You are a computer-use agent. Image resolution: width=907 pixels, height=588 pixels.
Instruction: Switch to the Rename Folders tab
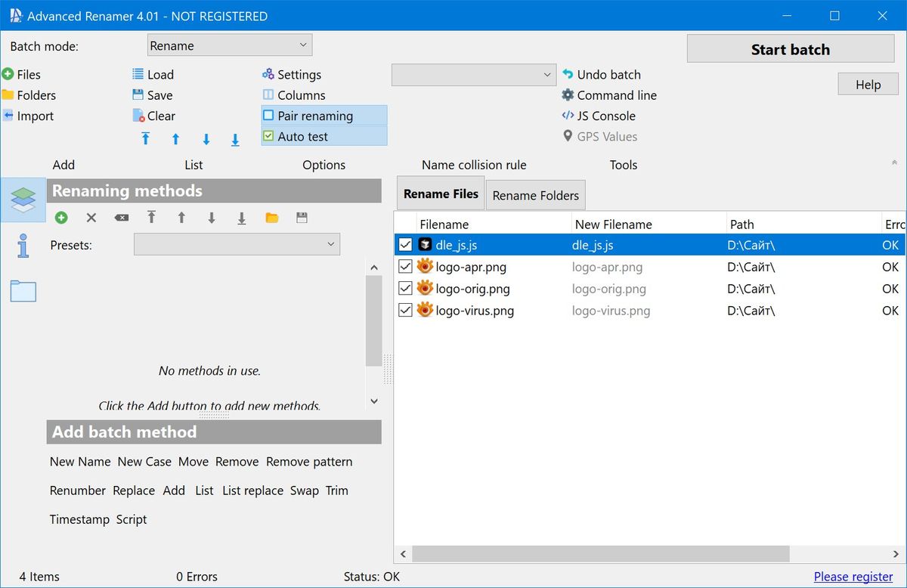(x=535, y=195)
